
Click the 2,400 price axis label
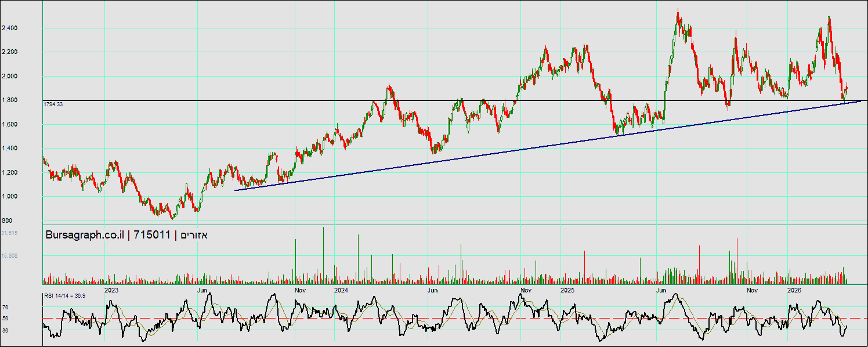pyautogui.click(x=9, y=28)
